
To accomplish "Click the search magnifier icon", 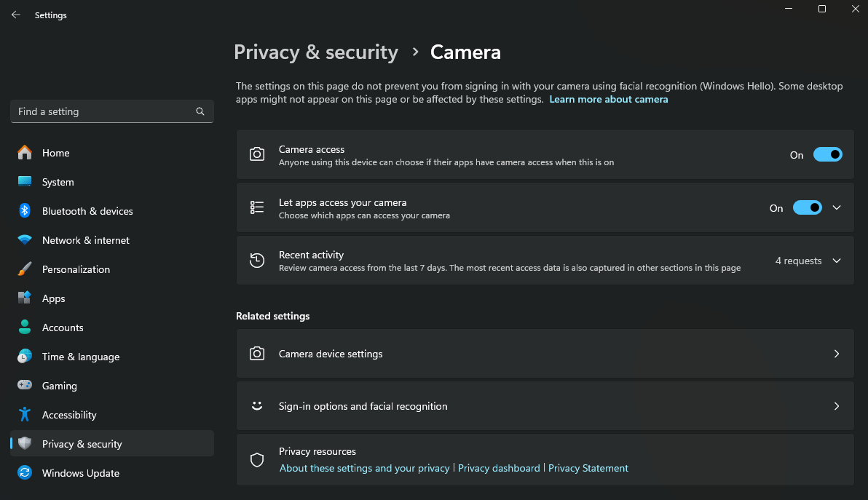I will 200,111.
